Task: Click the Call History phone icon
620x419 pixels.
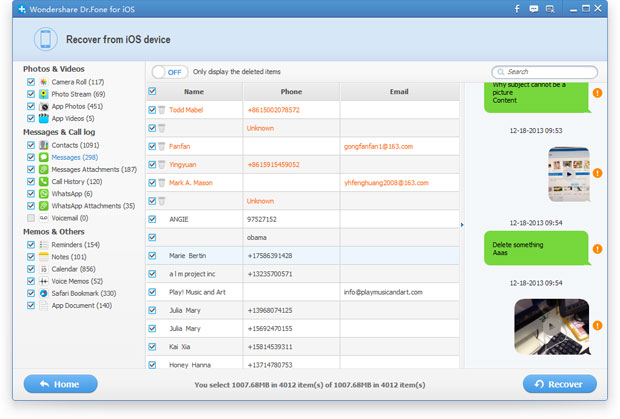Action: (43, 181)
